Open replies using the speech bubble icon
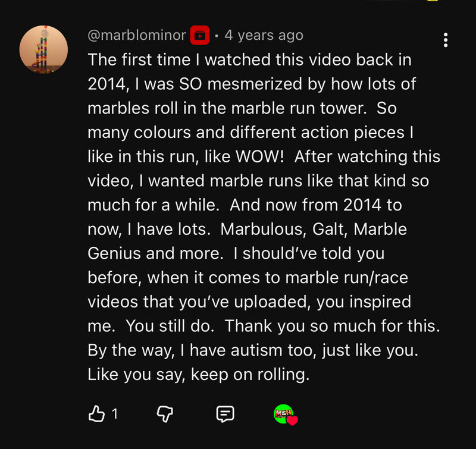The width and height of the screenshot is (476, 449). pos(225,414)
